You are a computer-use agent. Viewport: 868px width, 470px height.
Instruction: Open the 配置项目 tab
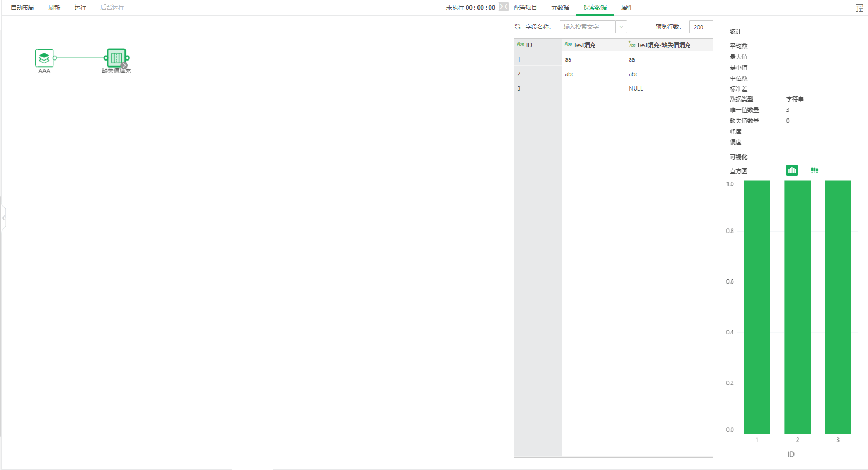click(525, 8)
